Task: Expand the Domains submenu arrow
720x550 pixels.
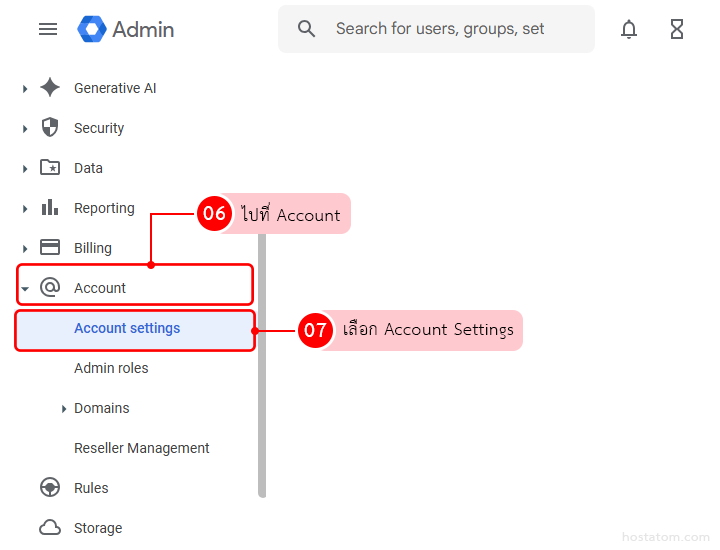Action: tap(64, 409)
